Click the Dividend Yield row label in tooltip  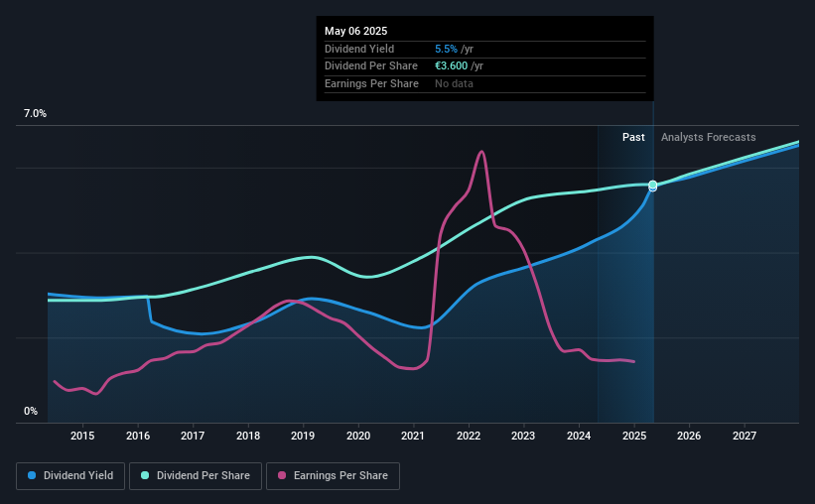tap(359, 49)
